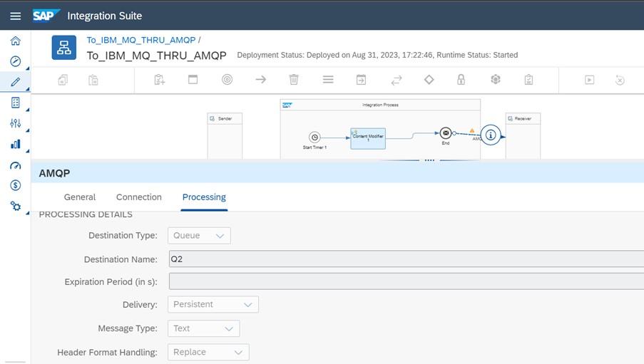
Task: Open the checklist document icon in sidebar
Action: coord(15,103)
